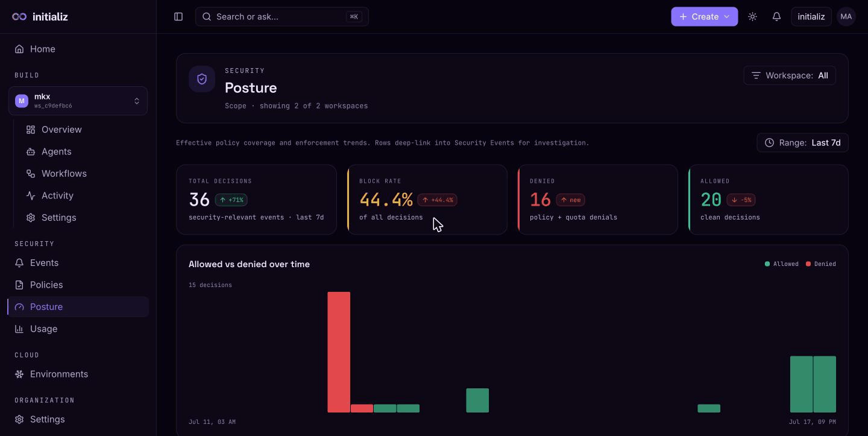Screen dimensions: 868x436
Task: Expand the mkx workspace switcher
Action: tap(78, 101)
